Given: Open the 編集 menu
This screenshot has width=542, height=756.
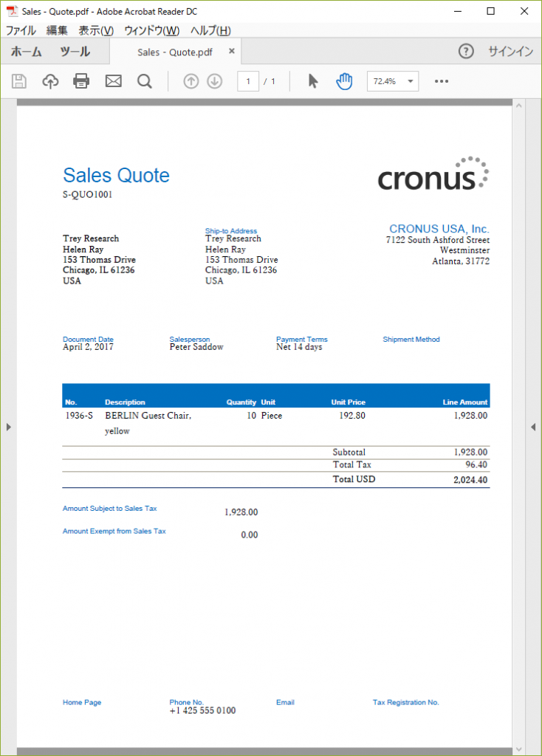Looking at the screenshot, I should (57, 30).
